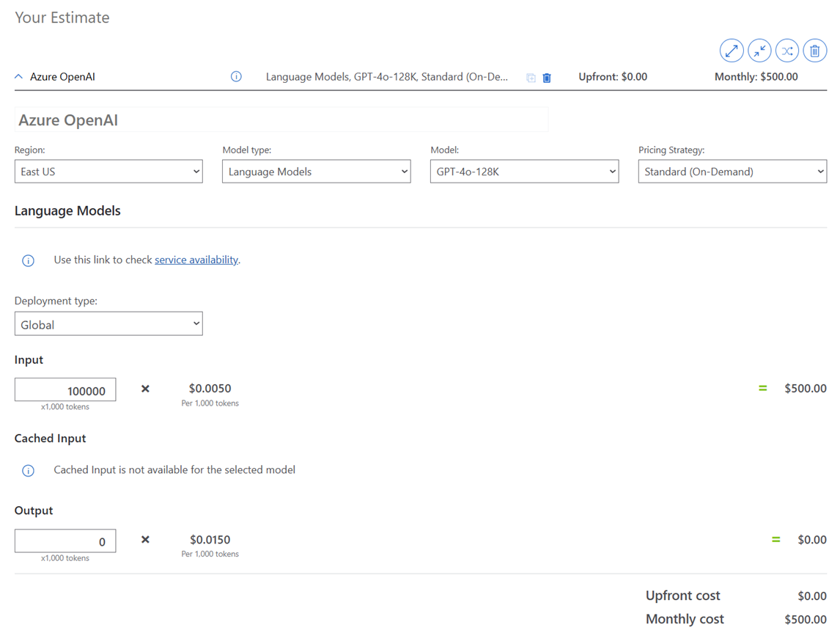This screenshot has width=840, height=630.
Task: Click the Output tokens field
Action: [65, 541]
